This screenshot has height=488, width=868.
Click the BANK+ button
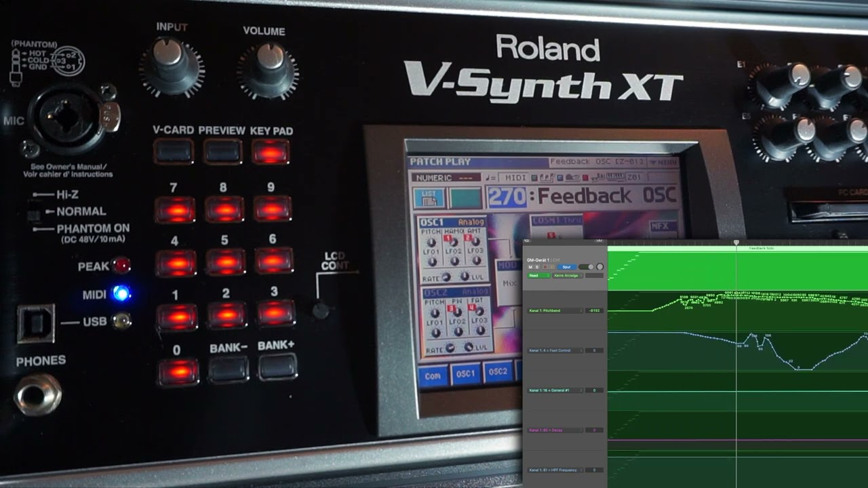pos(277,367)
